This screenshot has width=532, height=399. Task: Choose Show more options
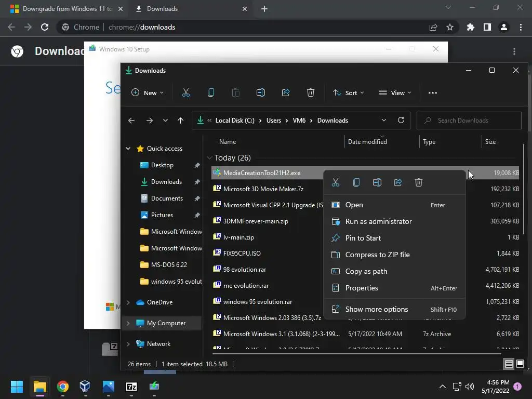(x=395, y=310)
